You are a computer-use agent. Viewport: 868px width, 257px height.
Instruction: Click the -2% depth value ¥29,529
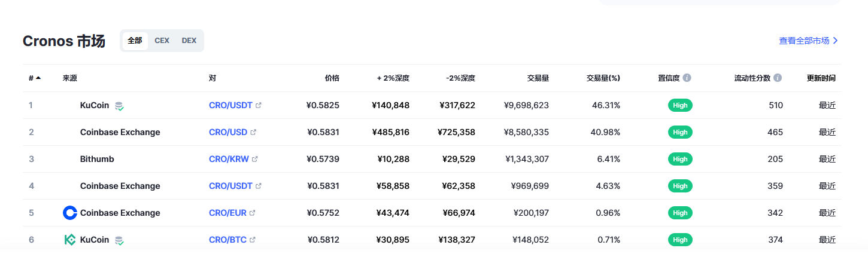459,159
